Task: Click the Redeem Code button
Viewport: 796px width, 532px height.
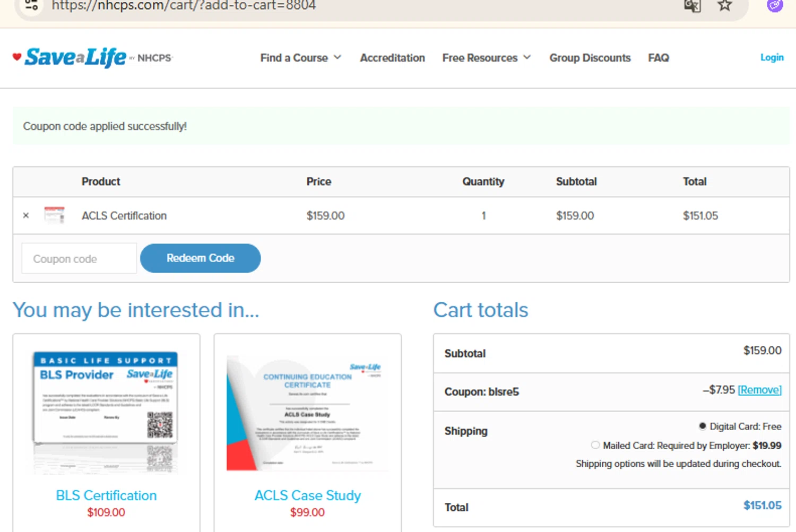Action: 200,258
